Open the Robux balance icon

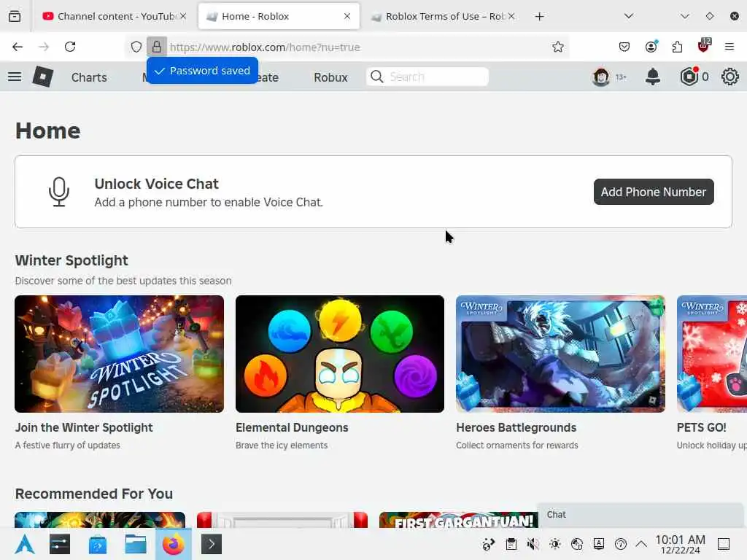pos(689,77)
